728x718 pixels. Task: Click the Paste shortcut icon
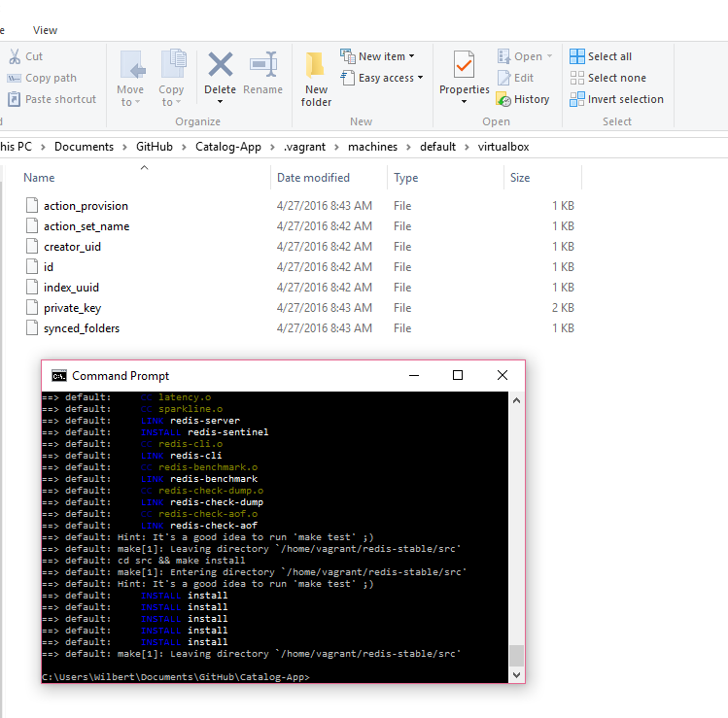tap(14, 99)
